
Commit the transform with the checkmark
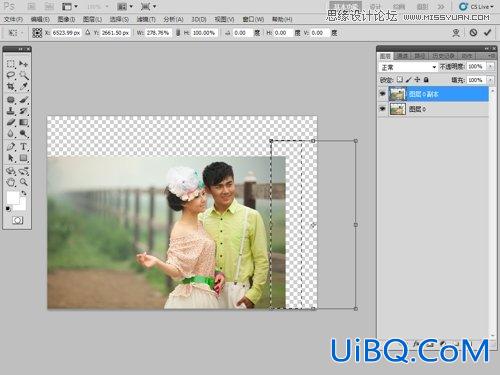(x=488, y=33)
